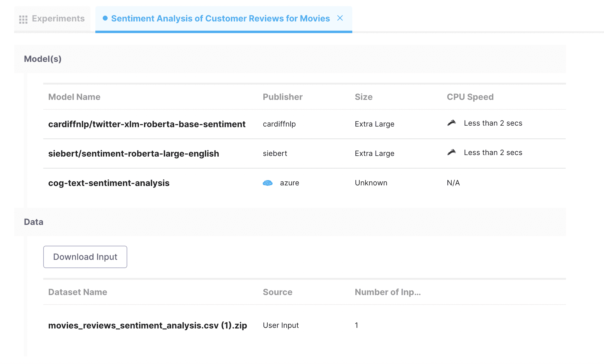This screenshot has height=364, width=604.
Task: Open the siebert/sentiment-roberta-large-english model
Action: pyautogui.click(x=134, y=154)
